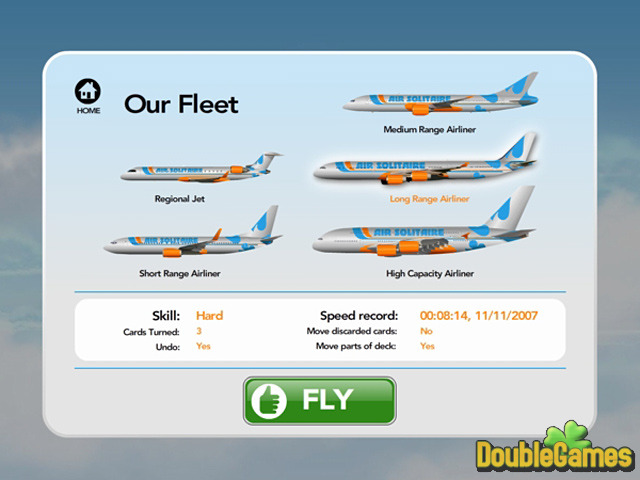
Task: Toggle the Undo setting value Yes
Action: 203,346
